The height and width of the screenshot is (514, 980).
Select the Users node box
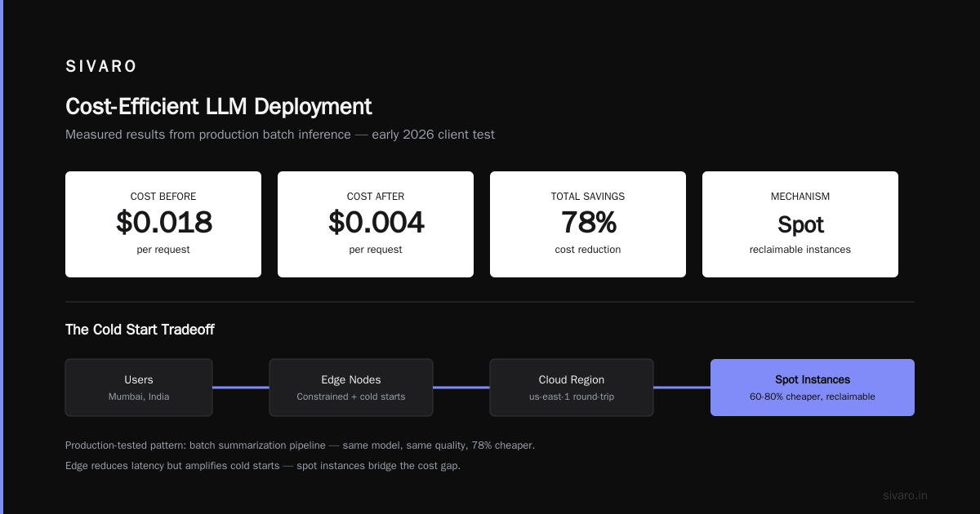(139, 388)
